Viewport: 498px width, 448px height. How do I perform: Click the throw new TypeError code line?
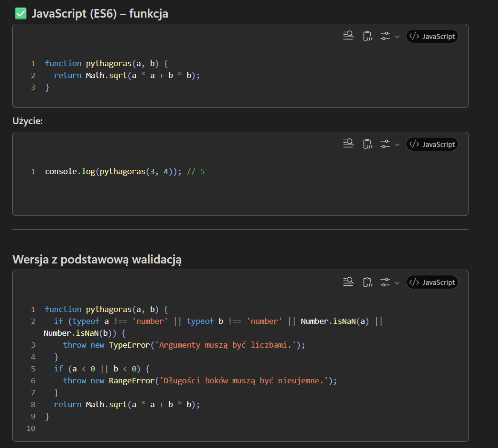pyautogui.click(x=183, y=345)
